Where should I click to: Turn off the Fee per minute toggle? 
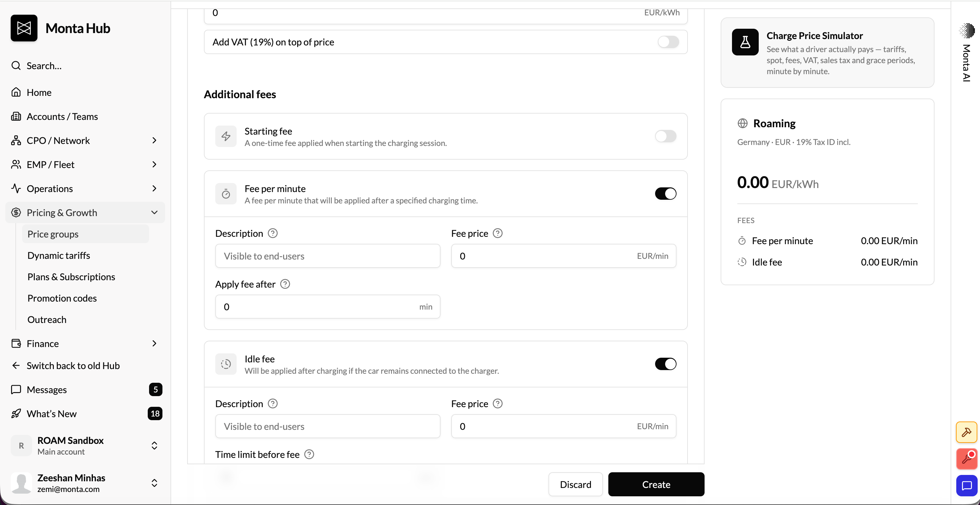click(x=665, y=194)
